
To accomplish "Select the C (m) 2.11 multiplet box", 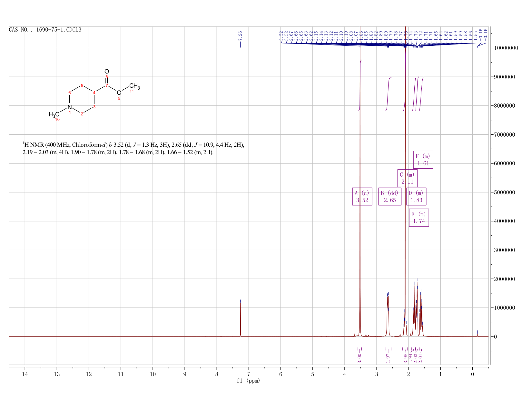I will click(407, 178).
